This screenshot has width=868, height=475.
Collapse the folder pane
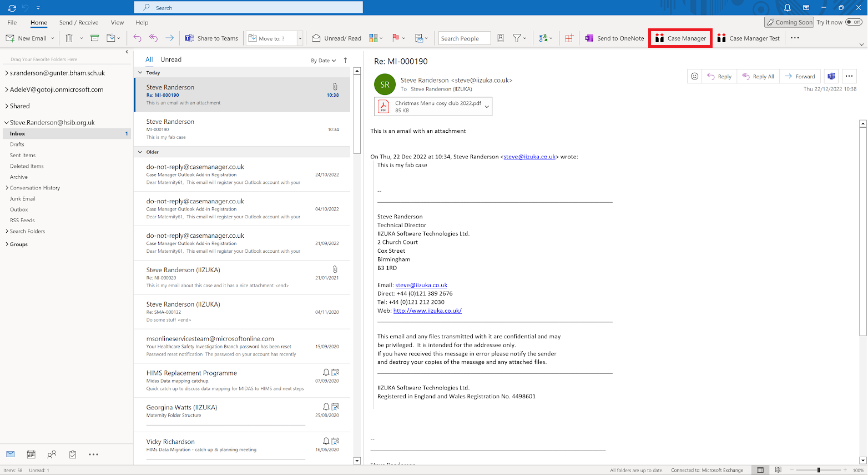(x=127, y=52)
